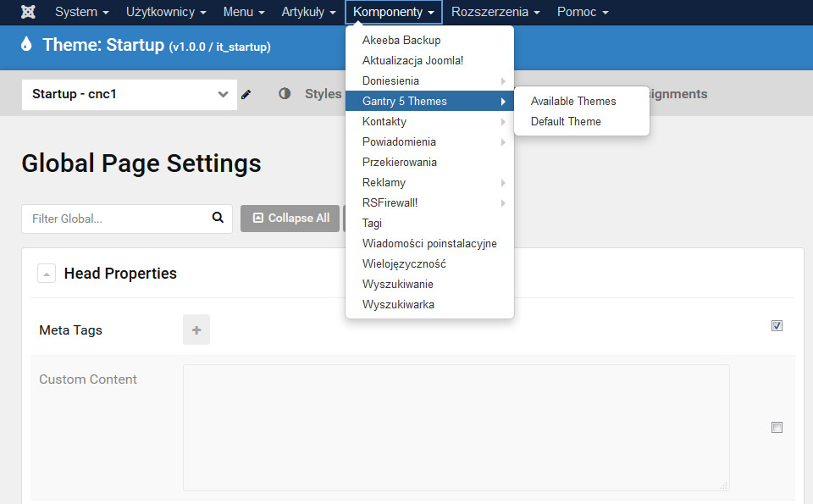Expand the Kontakty submenu arrow

pyautogui.click(x=503, y=121)
